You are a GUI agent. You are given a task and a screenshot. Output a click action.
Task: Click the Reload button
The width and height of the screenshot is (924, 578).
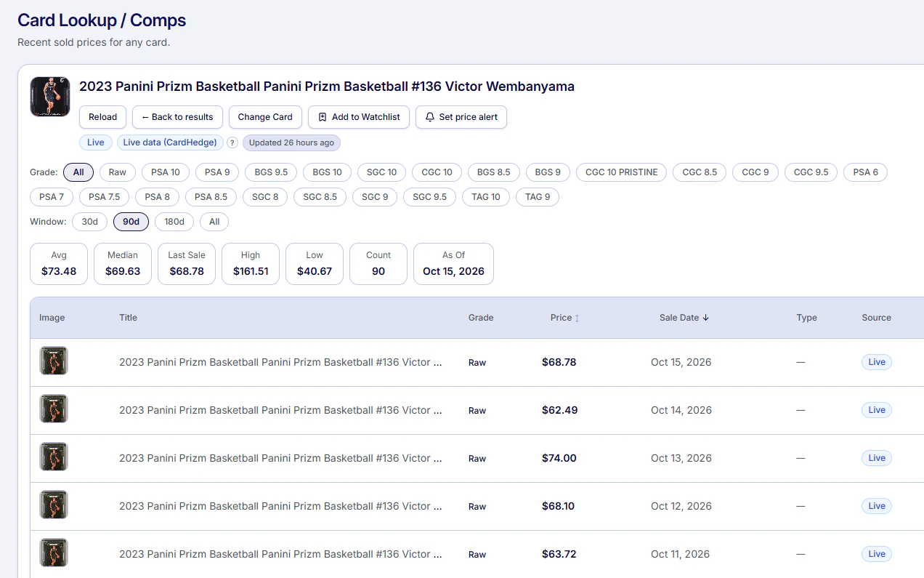103,117
